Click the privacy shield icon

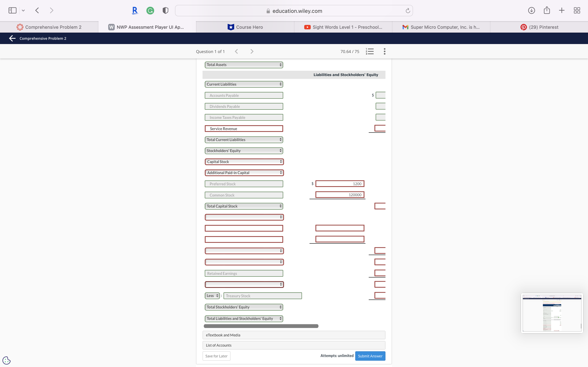coord(165,10)
